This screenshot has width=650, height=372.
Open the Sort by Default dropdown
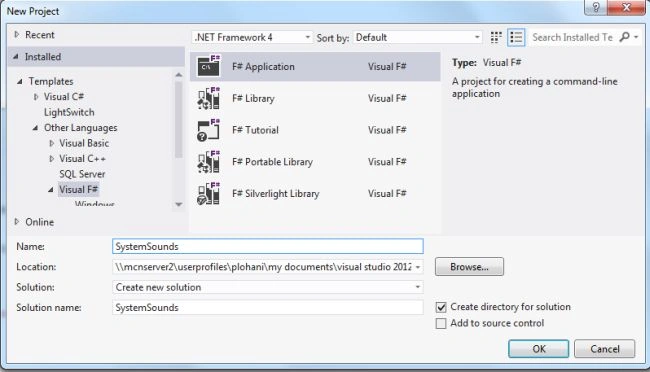point(418,37)
